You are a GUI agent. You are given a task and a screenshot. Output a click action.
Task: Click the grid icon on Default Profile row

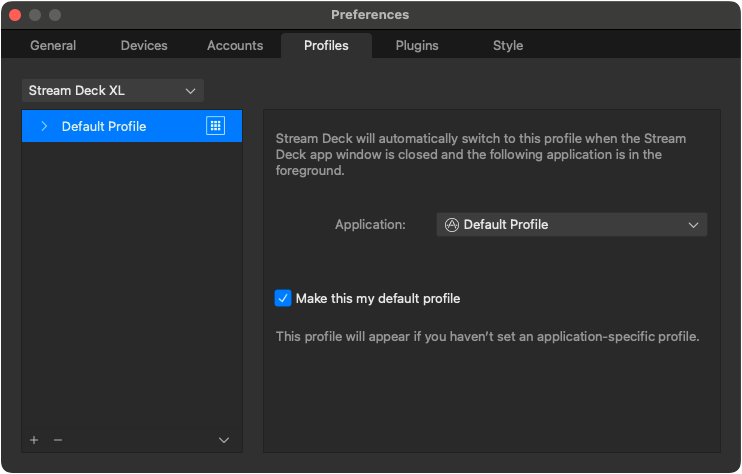pyautogui.click(x=215, y=126)
